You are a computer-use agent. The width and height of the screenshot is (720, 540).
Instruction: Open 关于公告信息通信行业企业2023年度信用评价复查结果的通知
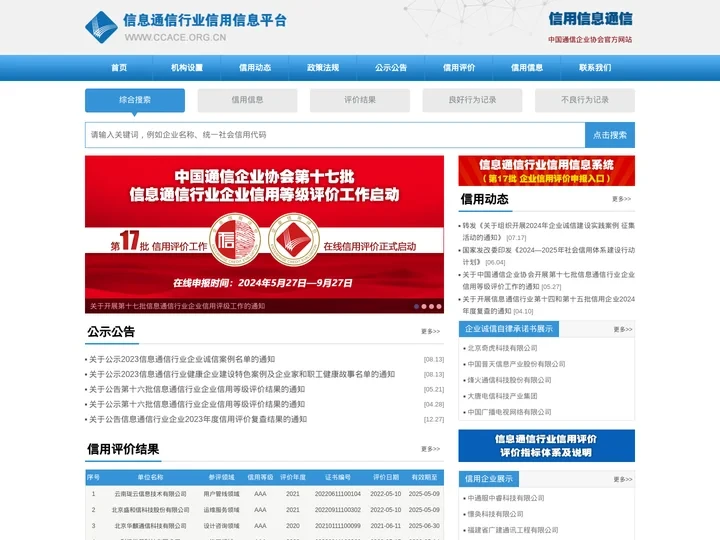(198, 419)
